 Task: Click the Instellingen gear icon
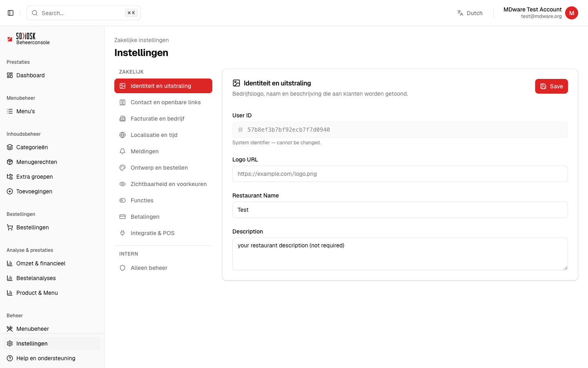click(10, 343)
